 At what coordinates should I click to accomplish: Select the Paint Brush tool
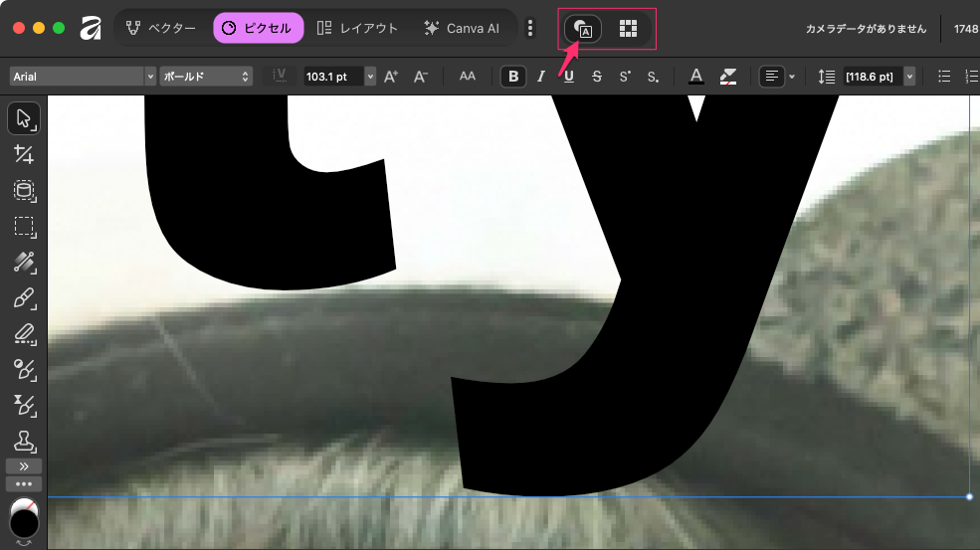tap(25, 297)
